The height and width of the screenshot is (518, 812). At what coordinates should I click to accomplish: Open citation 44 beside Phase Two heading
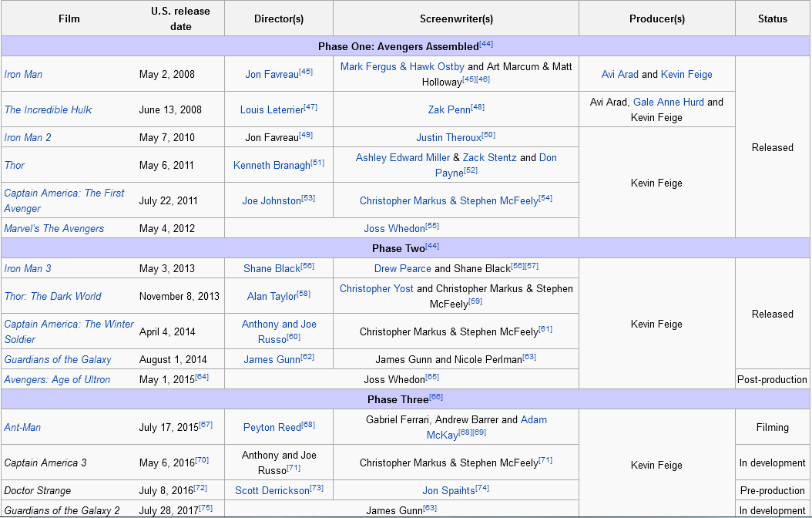tap(432, 246)
